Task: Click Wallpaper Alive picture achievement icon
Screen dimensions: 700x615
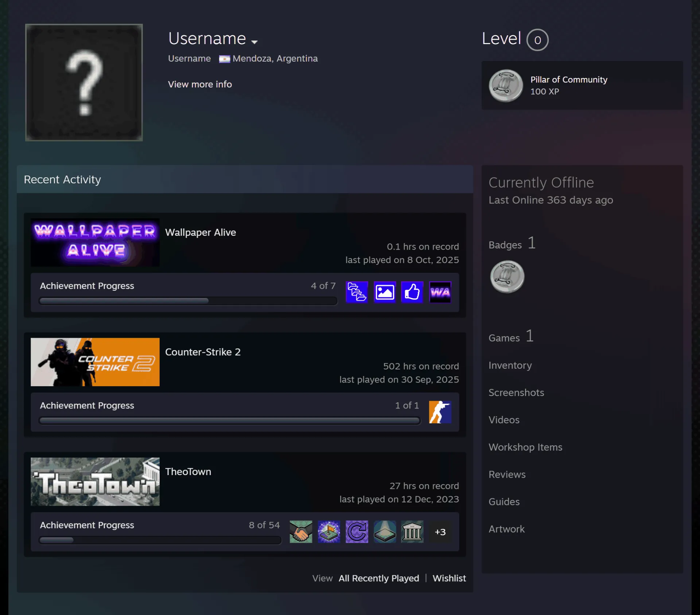Action: pyautogui.click(x=385, y=292)
